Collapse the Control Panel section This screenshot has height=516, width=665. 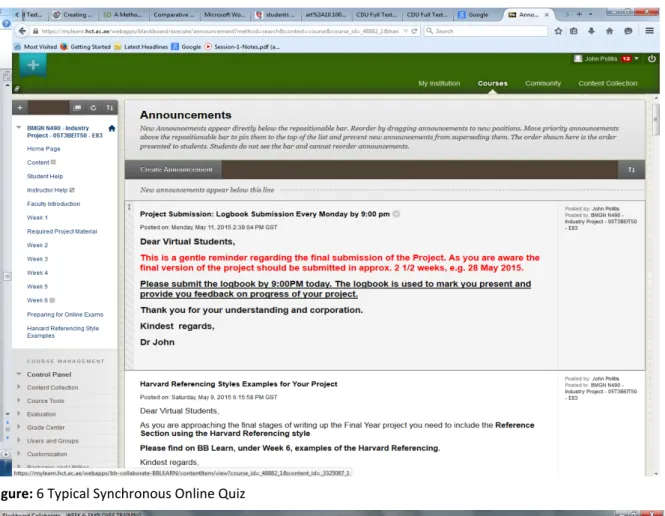point(19,374)
